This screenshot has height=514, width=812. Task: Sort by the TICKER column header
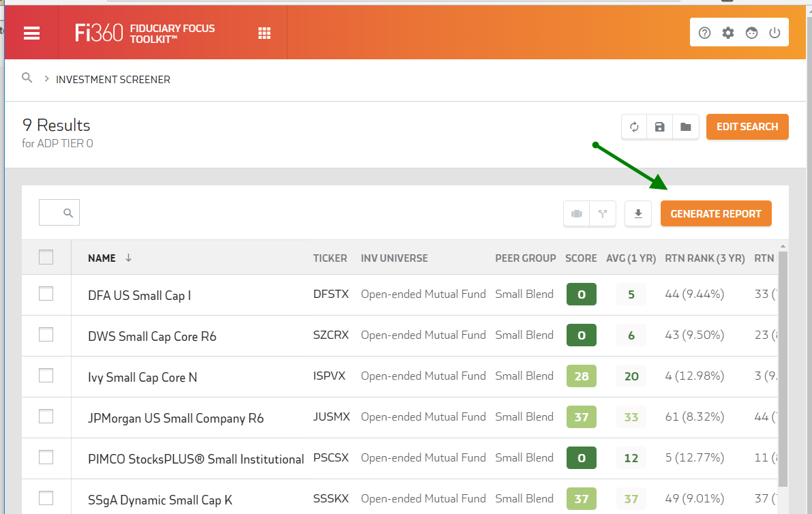[x=330, y=258]
